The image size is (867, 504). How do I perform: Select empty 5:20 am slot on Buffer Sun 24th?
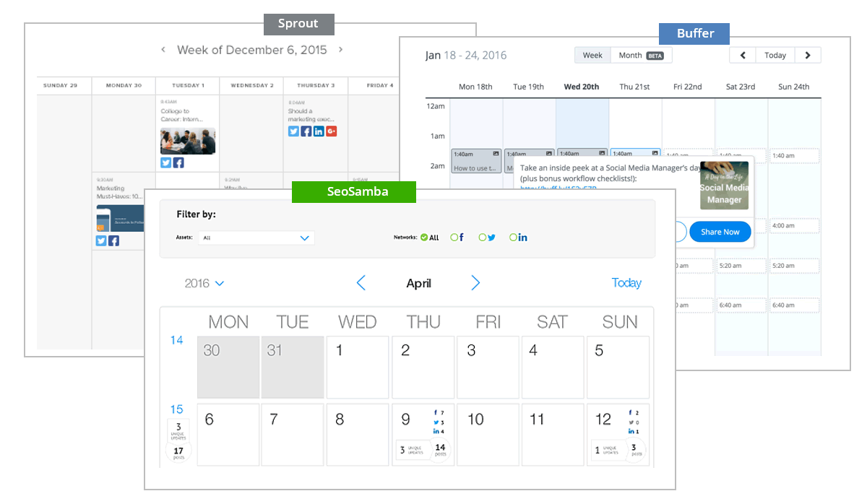click(794, 266)
